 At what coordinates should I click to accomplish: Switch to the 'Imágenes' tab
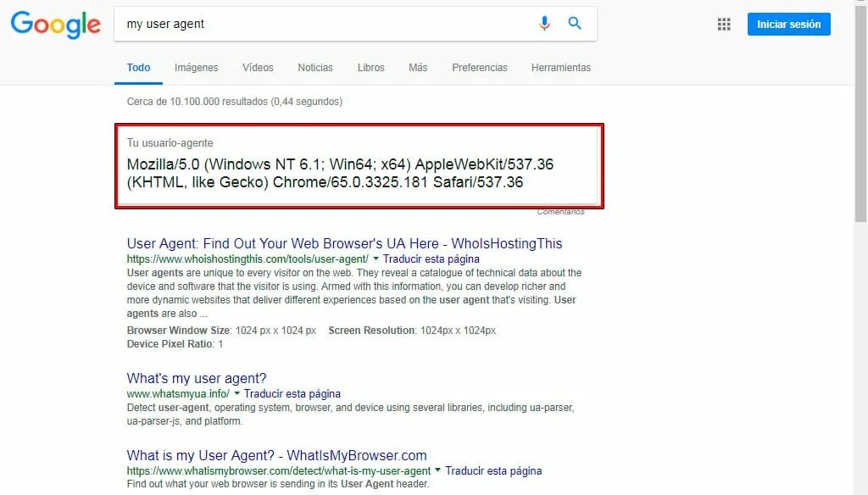[197, 68]
